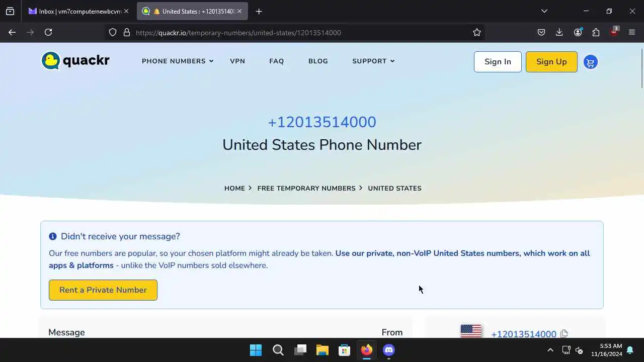Open Firefox tracking protection shield icon
The image size is (644, 362).
pyautogui.click(x=113, y=33)
